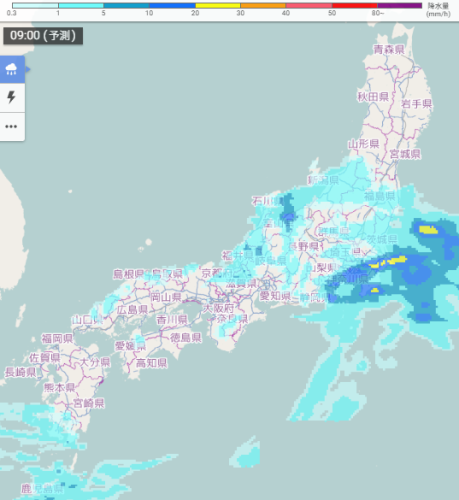Viewport: 459px width, 500px height.
Task: Click the 大阪府 label on the map
Action: tap(218, 308)
